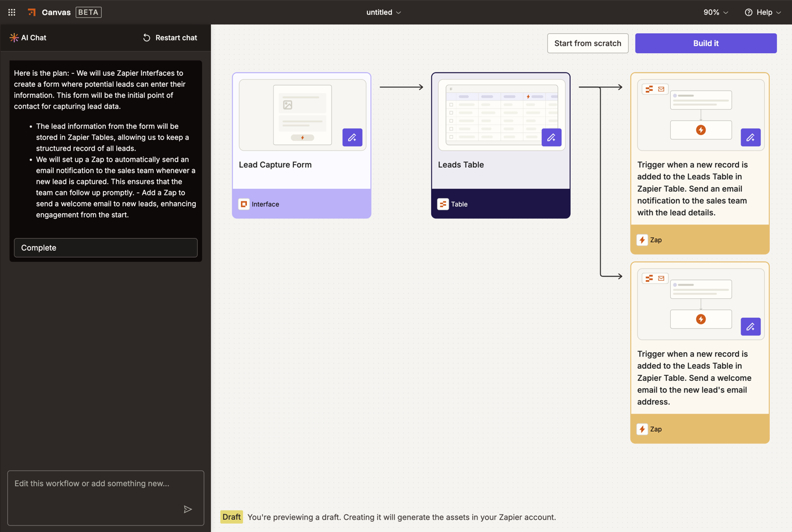Click the chat input field

coord(106,498)
